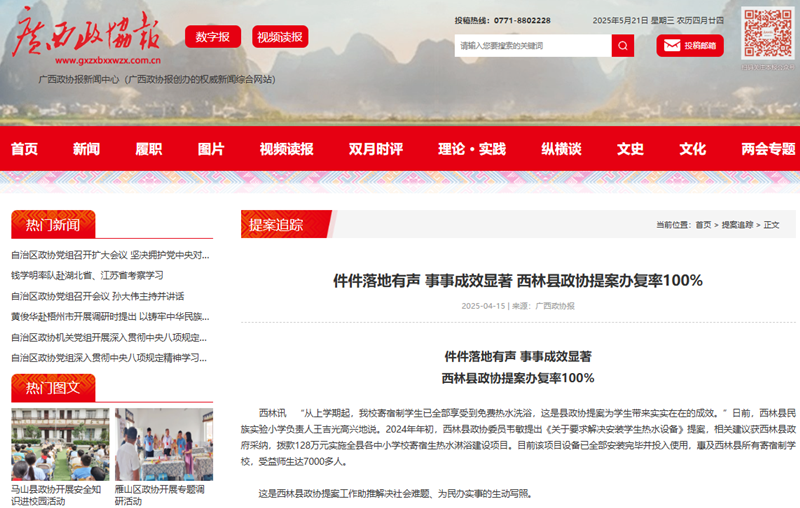The image size is (800, 508).
Task: Click the 雁山区政协 research activity thumbnail
Action: tap(164, 444)
